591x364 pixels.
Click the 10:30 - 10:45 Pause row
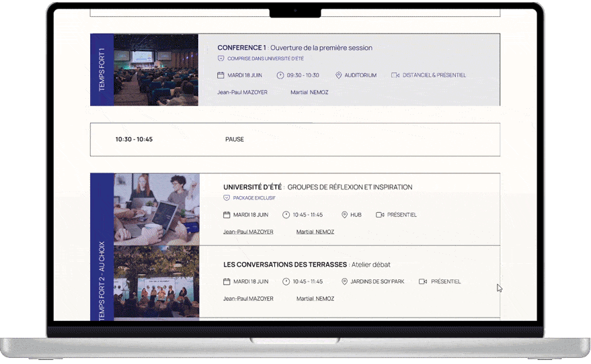click(295, 140)
